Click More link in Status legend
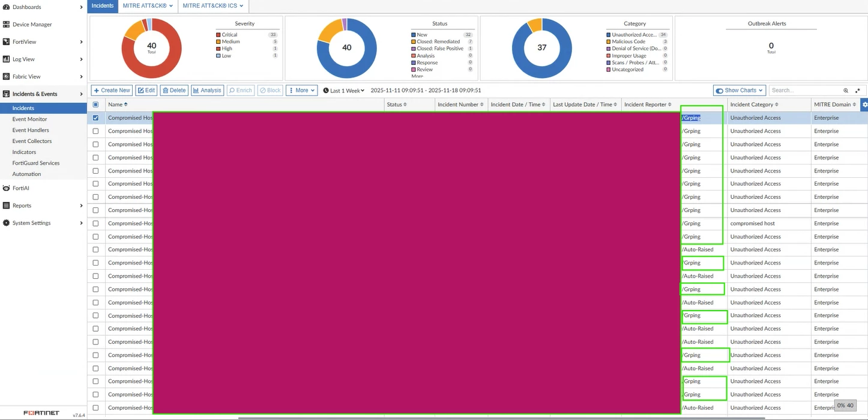This screenshot has height=420, width=868. coord(417,76)
